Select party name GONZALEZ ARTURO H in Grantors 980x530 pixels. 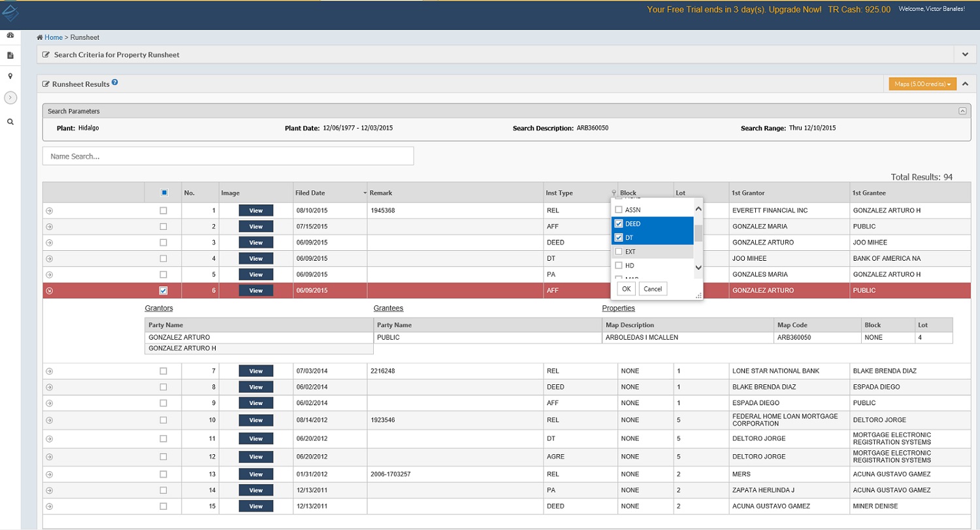182,349
